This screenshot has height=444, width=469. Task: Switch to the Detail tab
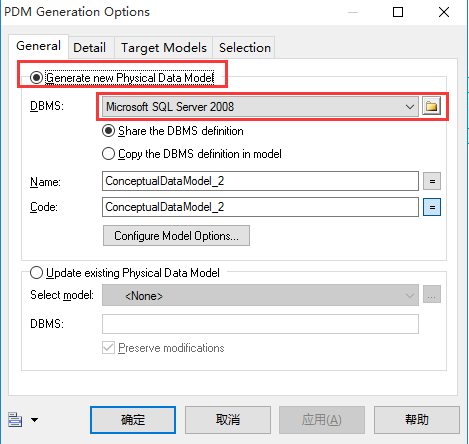click(x=90, y=48)
